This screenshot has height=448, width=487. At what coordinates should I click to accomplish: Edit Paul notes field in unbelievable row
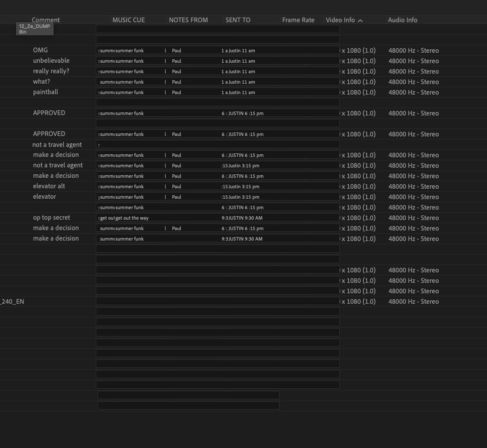(177, 61)
